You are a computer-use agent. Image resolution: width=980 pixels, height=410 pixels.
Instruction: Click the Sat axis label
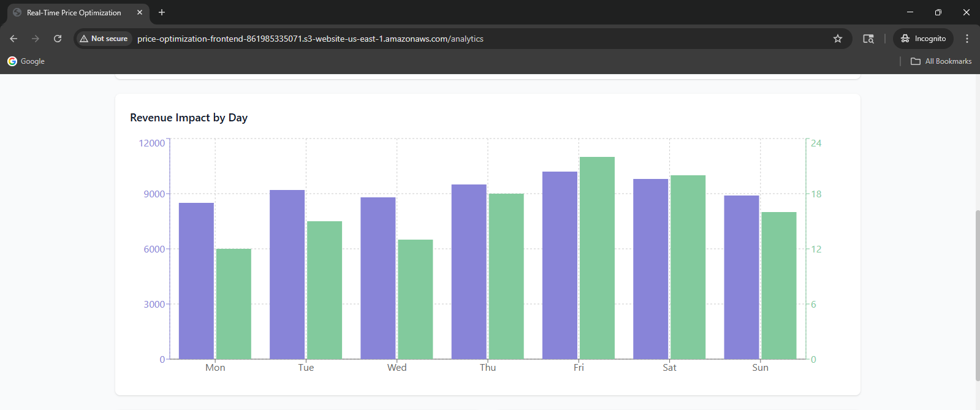pyautogui.click(x=669, y=368)
